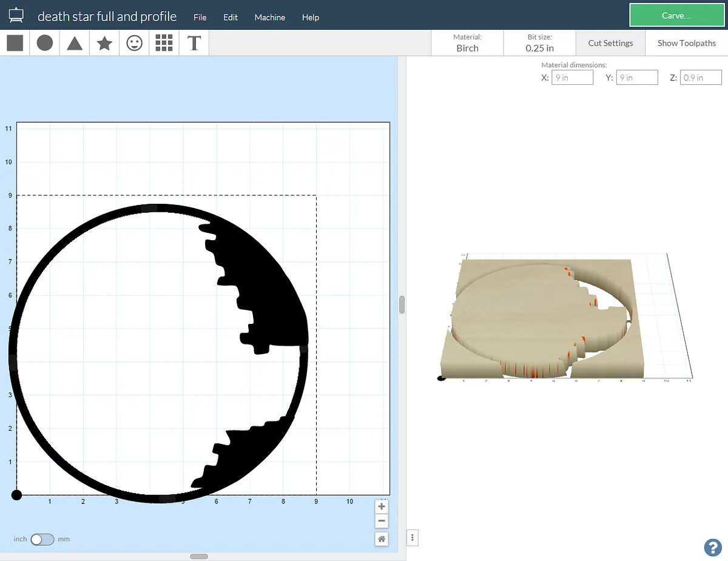Open the File menu
The height and width of the screenshot is (561, 728).
tap(200, 18)
